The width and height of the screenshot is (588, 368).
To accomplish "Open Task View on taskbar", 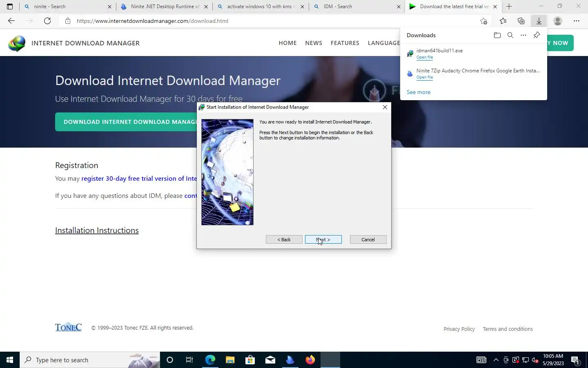I will pos(189,360).
